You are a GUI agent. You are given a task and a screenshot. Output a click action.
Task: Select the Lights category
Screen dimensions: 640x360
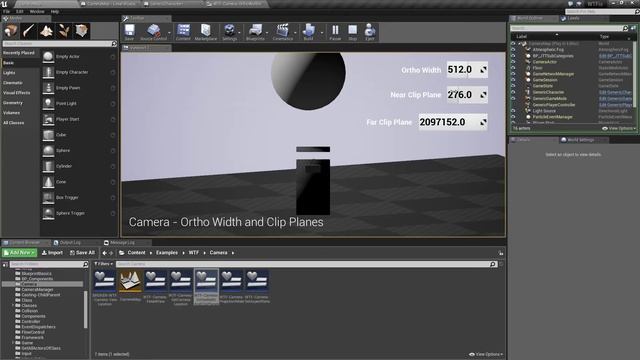[x=9, y=73]
